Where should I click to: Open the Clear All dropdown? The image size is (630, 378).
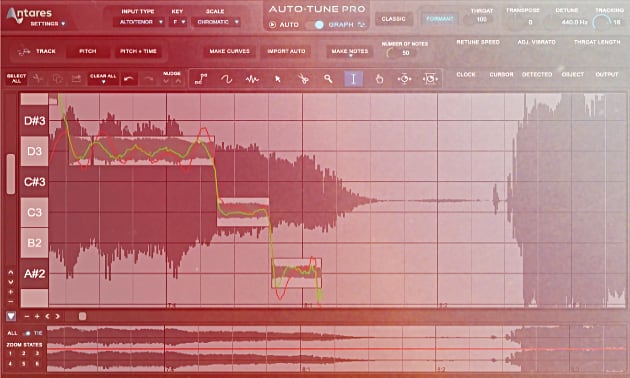click(103, 79)
